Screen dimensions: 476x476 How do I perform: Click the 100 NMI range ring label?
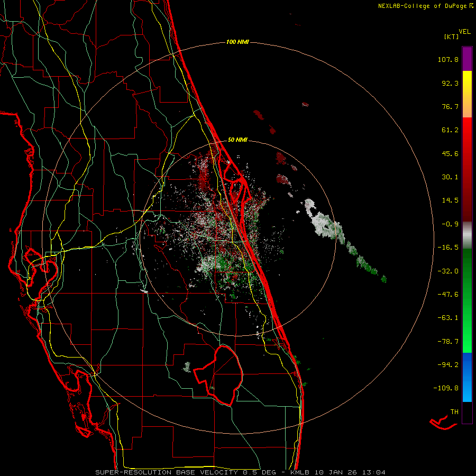click(237, 42)
